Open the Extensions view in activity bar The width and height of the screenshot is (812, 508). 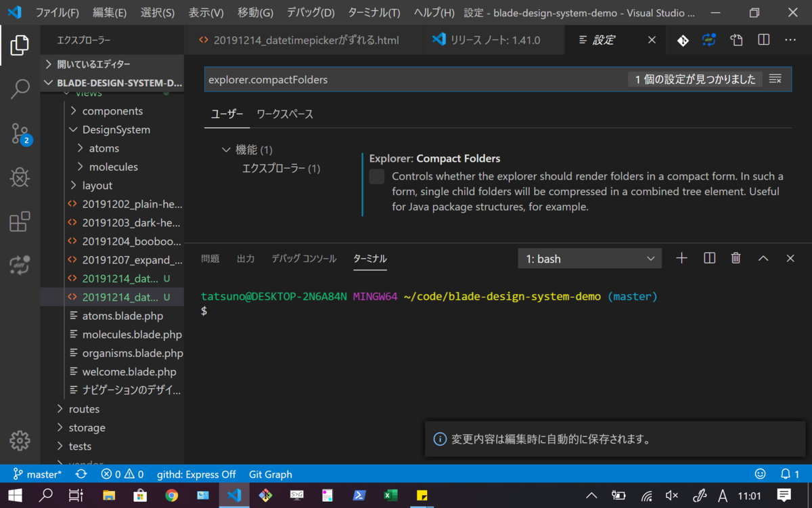point(20,221)
